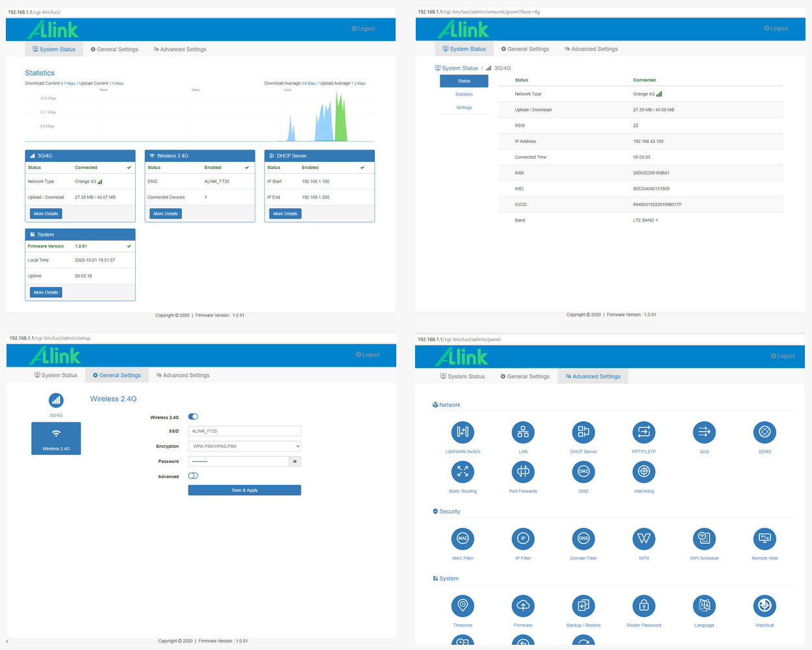Open Router Password icon
Image resolution: width=812 pixels, height=650 pixels.
[644, 606]
